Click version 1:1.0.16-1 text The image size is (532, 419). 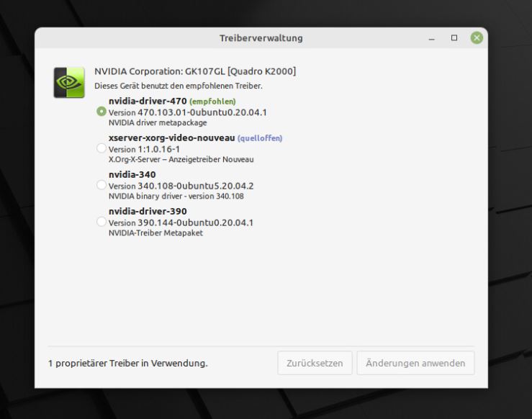[x=144, y=149]
